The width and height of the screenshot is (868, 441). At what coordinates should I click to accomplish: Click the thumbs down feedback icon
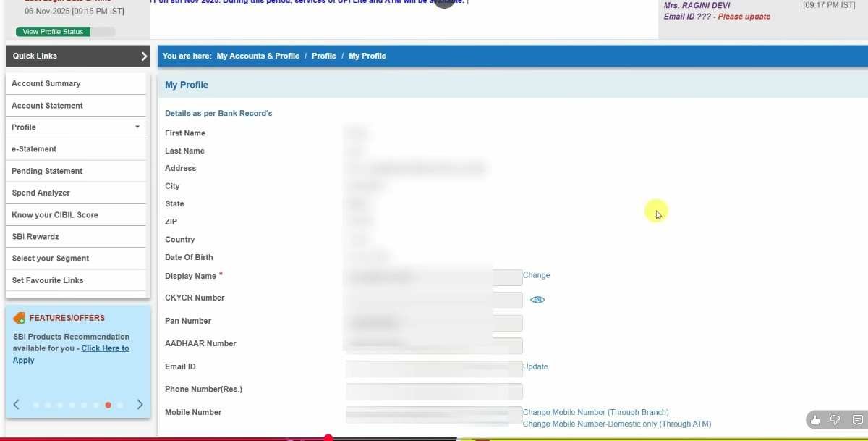click(835, 420)
